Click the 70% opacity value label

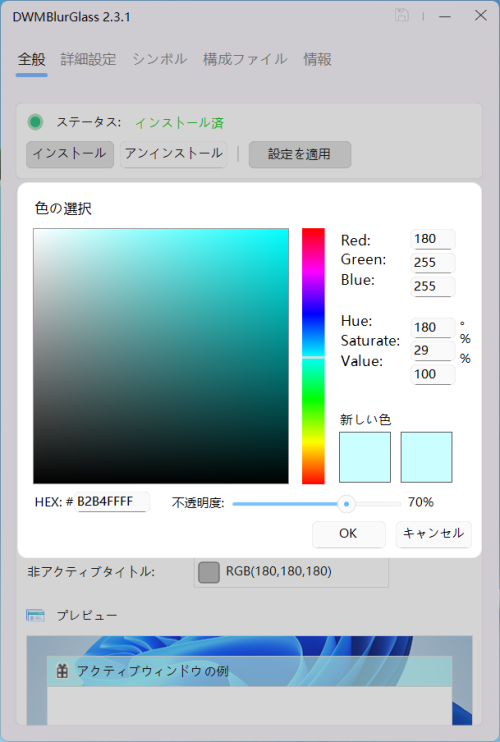pyautogui.click(x=421, y=502)
